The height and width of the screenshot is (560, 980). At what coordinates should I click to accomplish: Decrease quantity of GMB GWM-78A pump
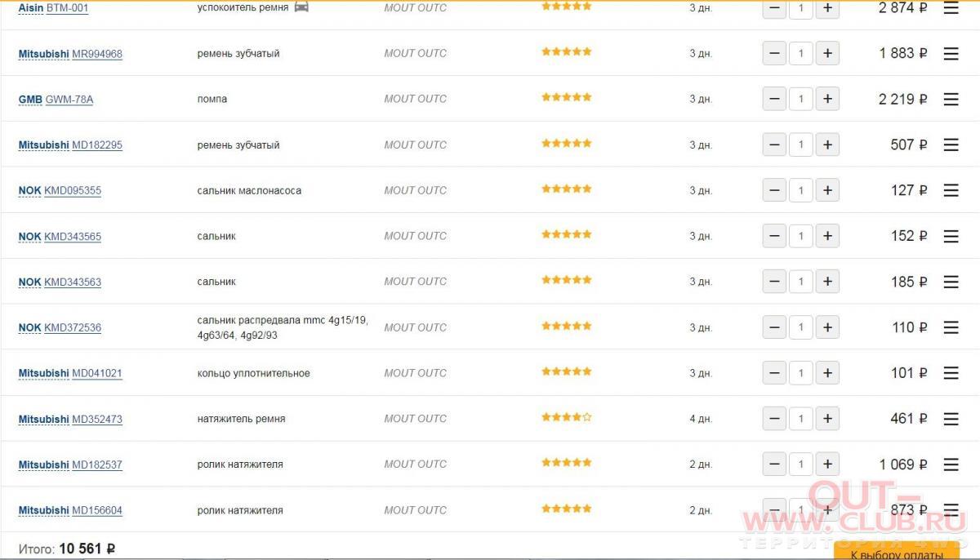(x=774, y=99)
